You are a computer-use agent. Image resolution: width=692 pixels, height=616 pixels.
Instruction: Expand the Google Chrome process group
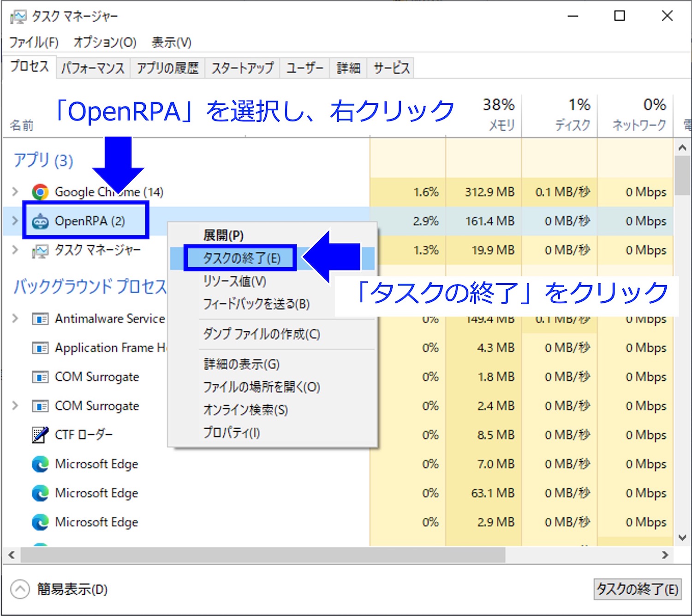point(15,191)
